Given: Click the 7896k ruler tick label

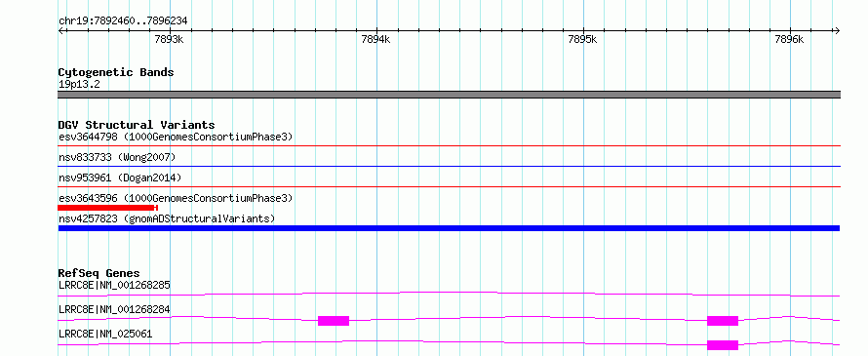Looking at the screenshot, I should coord(790,39).
